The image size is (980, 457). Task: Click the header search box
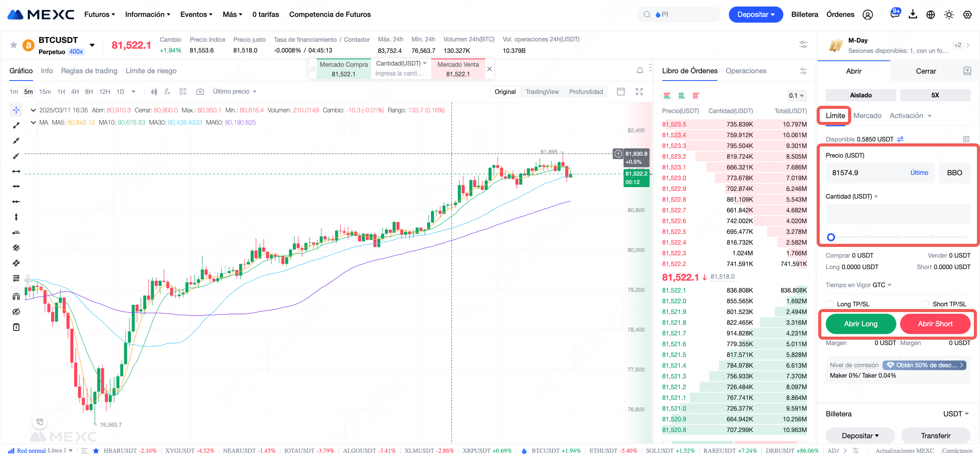pyautogui.click(x=679, y=15)
